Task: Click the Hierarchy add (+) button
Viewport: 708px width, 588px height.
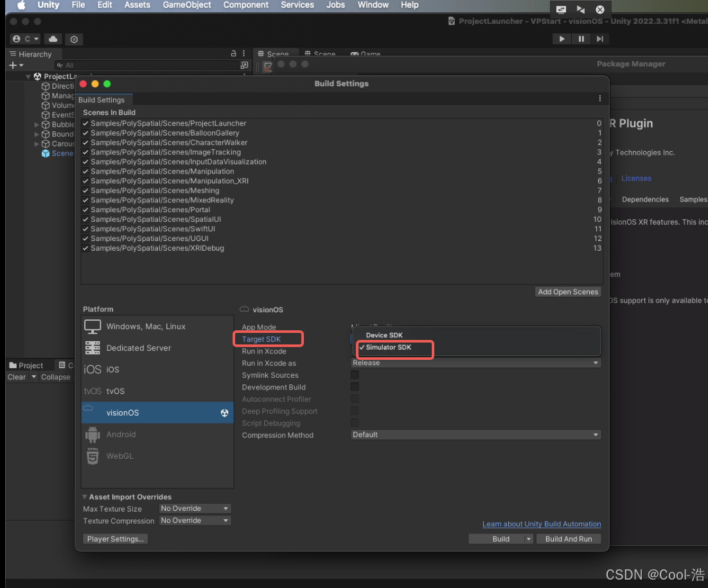Action: pyautogui.click(x=16, y=66)
